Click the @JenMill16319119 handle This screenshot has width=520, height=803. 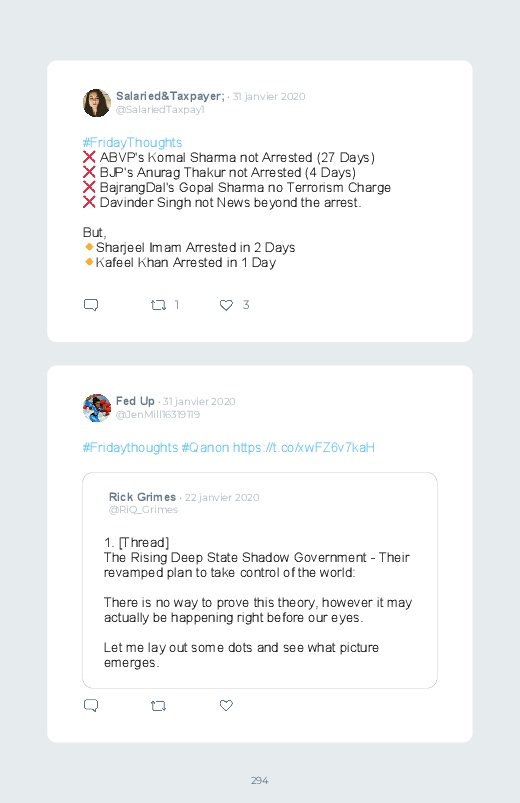[x=158, y=414]
